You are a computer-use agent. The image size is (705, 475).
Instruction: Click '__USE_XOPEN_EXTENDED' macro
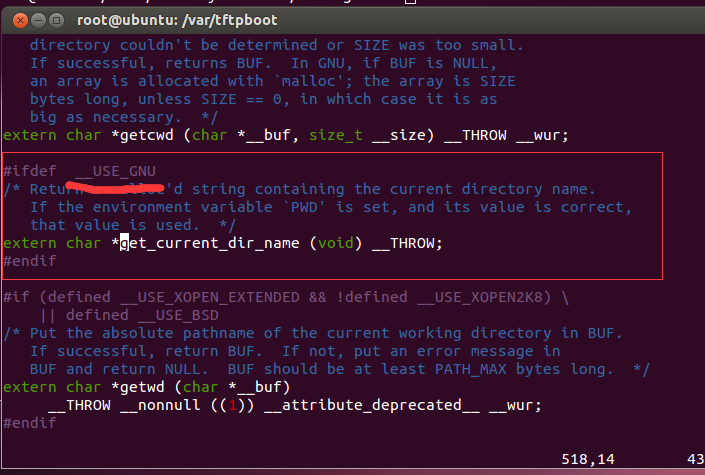210,297
